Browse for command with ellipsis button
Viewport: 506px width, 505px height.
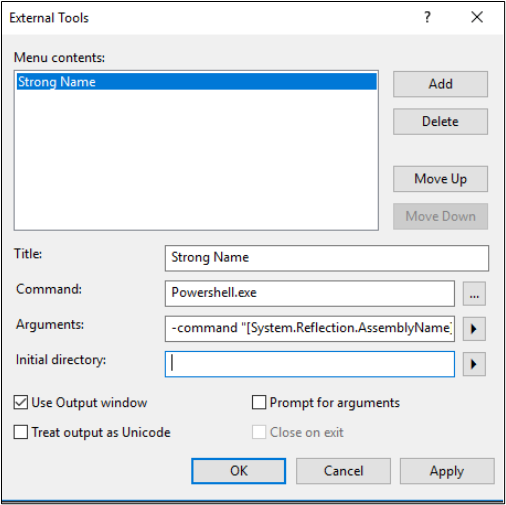(474, 294)
